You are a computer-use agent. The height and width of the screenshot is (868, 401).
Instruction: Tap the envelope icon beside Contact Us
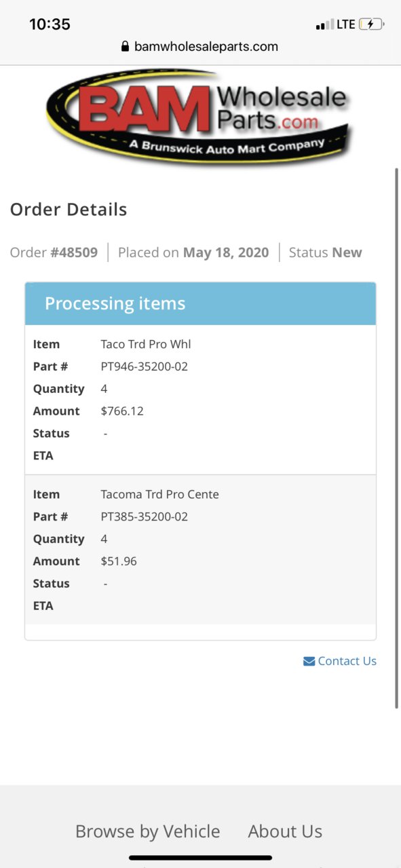pyautogui.click(x=309, y=661)
